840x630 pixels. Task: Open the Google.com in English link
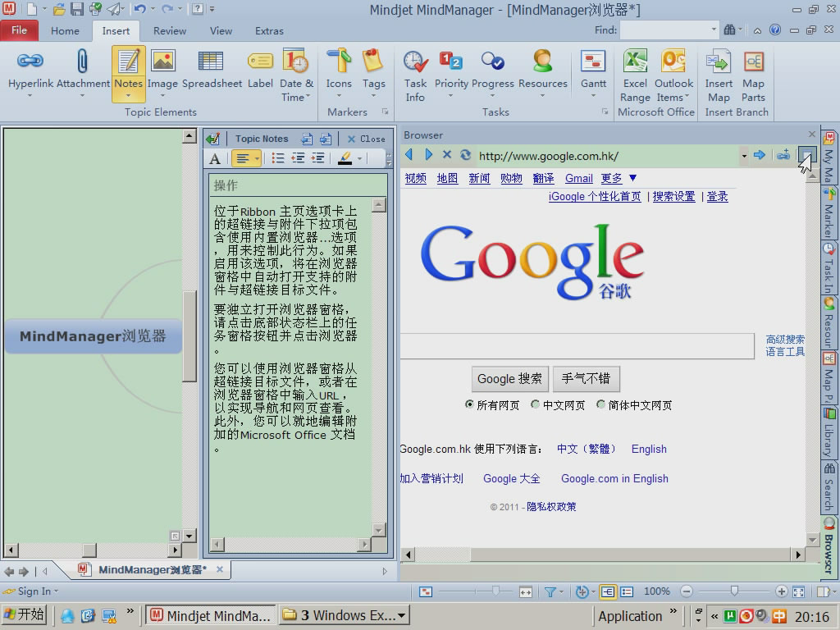[614, 478]
